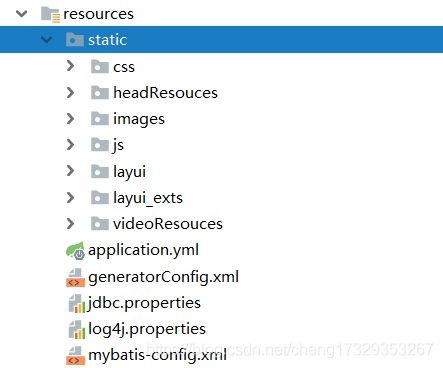Select the css folder name

[124, 67]
